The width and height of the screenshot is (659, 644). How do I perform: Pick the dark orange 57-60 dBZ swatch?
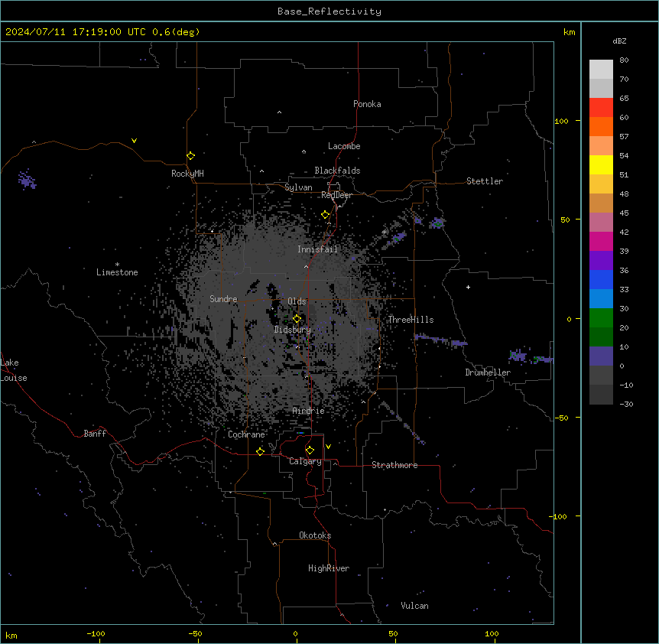coord(601,126)
